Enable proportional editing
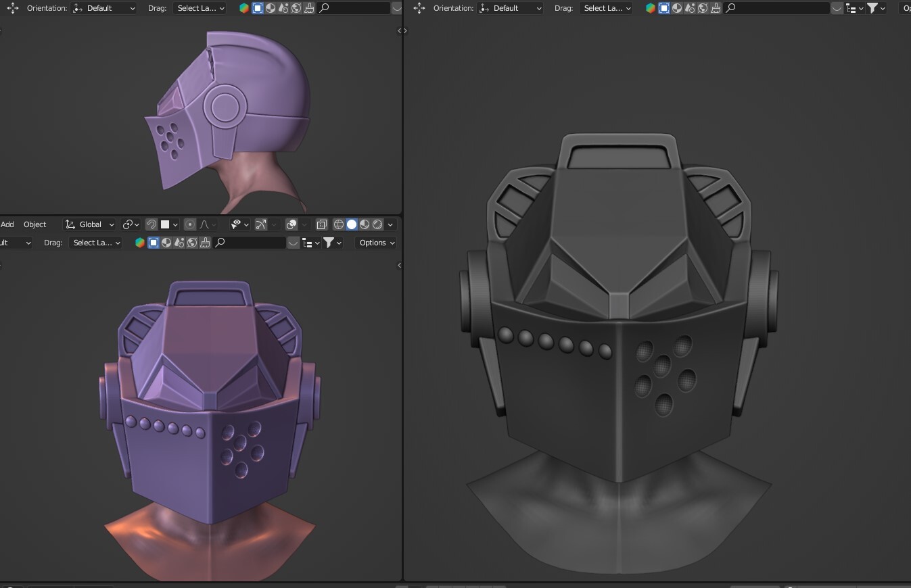The width and height of the screenshot is (911, 588). 190,224
